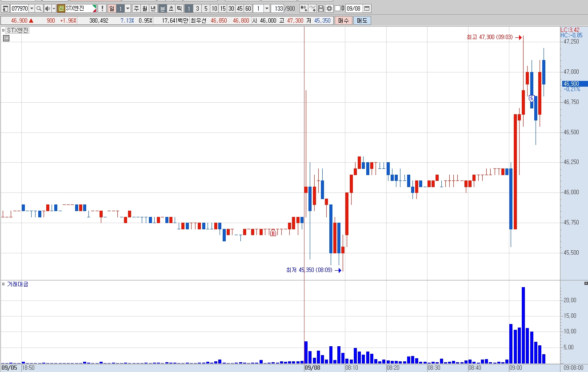Click custom interval value field showing 1

(258, 8)
